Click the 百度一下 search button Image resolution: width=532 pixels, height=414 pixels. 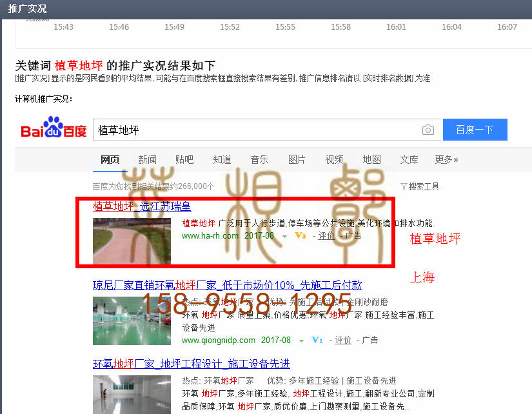(x=475, y=129)
